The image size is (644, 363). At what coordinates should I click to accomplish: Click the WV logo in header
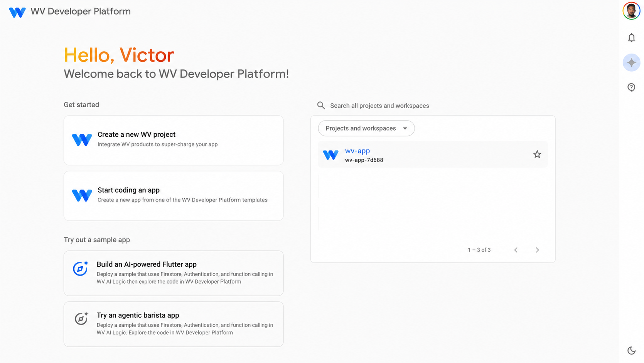pos(17,12)
